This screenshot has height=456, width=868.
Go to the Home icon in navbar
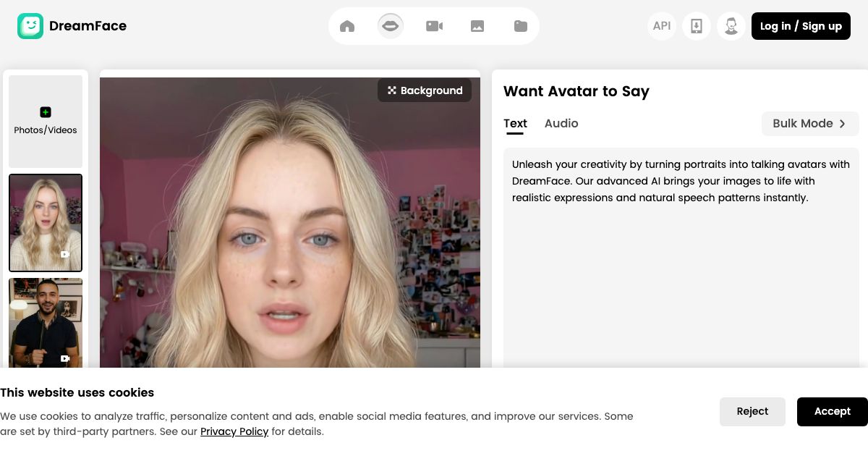pos(347,26)
